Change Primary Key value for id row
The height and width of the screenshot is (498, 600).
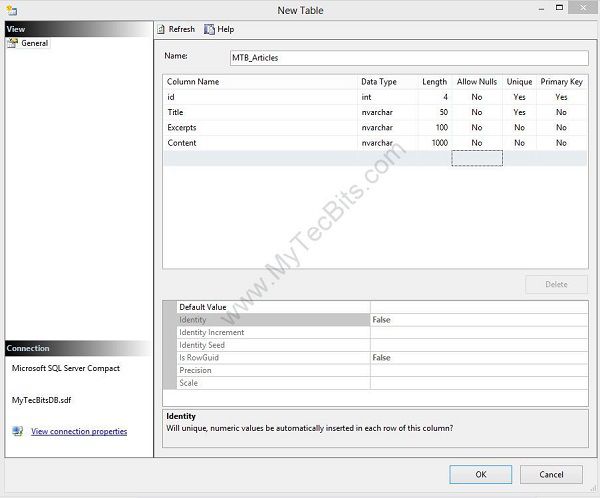click(561, 97)
